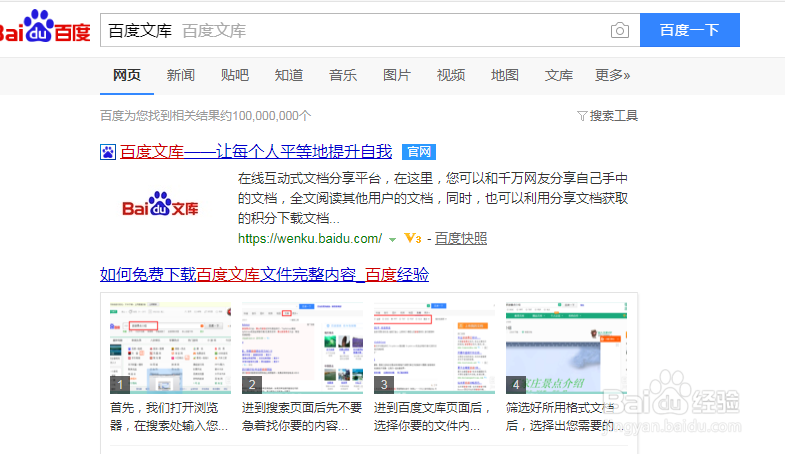
Task: Click caption 进到百度文库页面后
Action: 432,416
